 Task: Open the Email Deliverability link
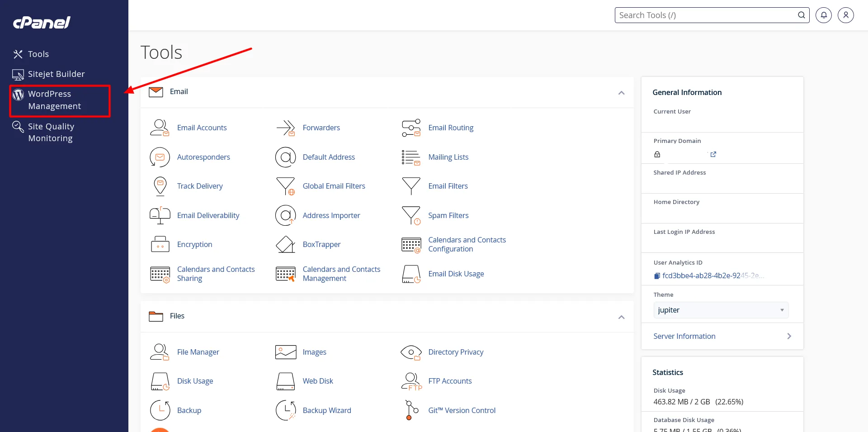[208, 215]
